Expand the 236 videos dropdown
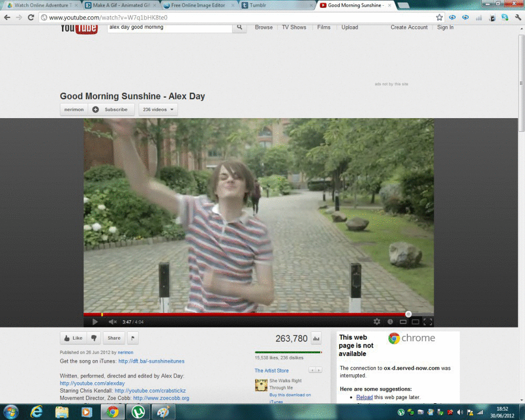The height and width of the screenshot is (420, 525). [158, 110]
